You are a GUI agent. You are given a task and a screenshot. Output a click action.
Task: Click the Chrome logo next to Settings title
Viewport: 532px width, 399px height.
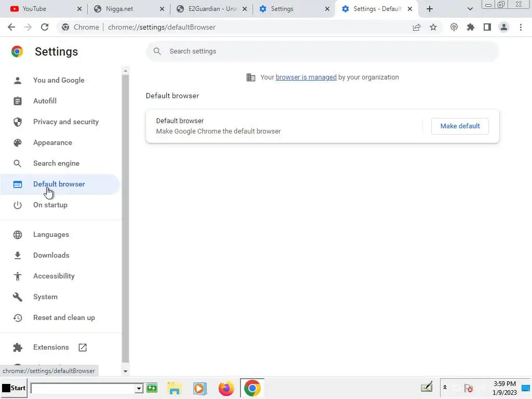[17, 51]
